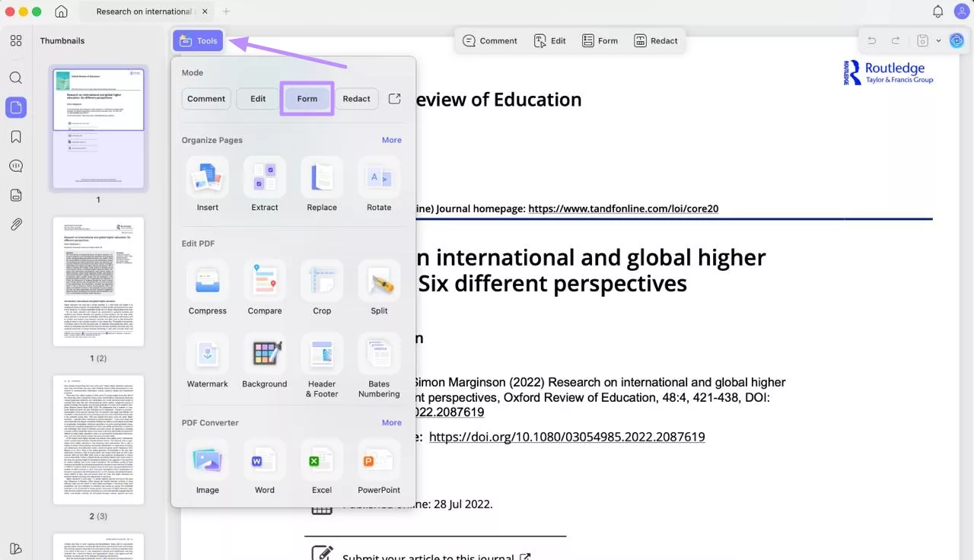Open the Bates Numbering tool

[x=379, y=354]
